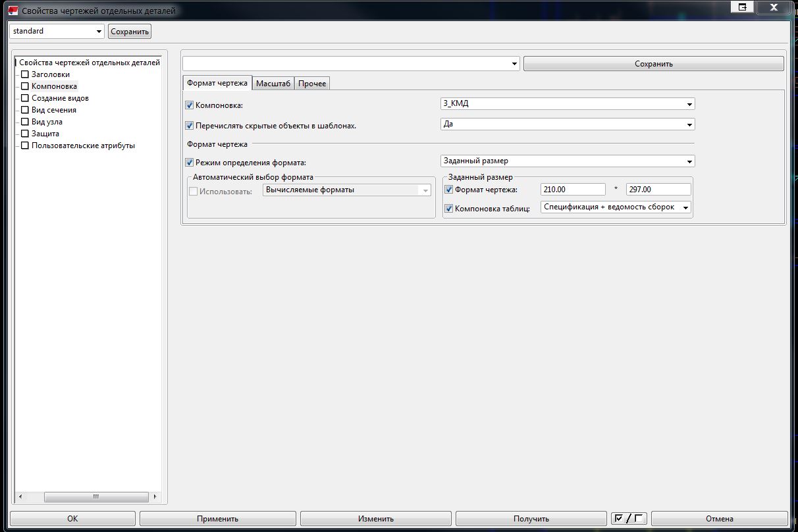The image size is (798, 532).
Task: Click the tree panel horizontal scrollbar thumb
Action: coord(95,496)
